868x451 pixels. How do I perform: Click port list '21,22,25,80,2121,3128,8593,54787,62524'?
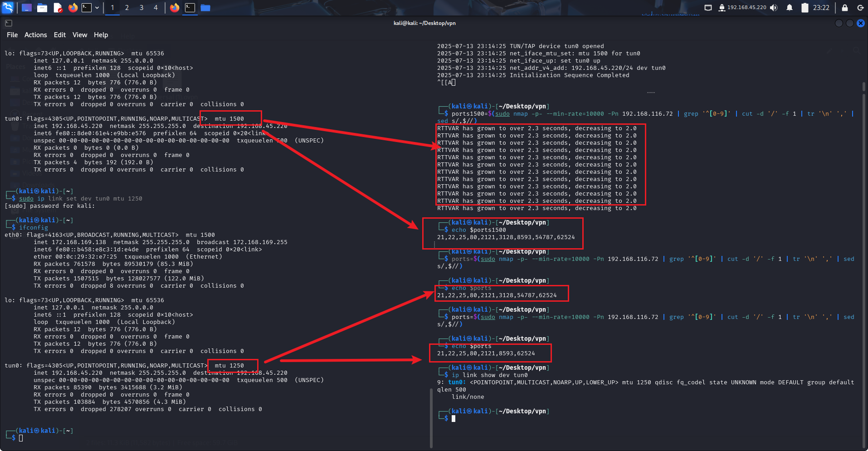506,237
